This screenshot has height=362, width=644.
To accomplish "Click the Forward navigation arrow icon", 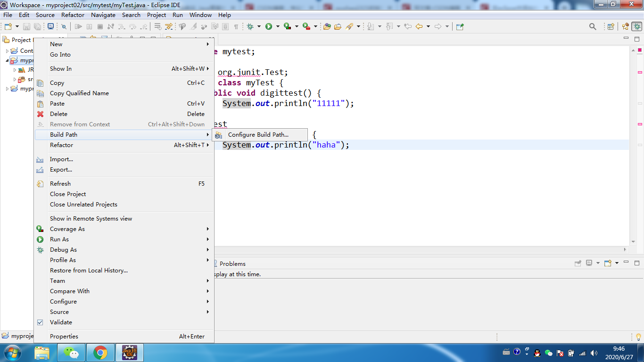I will [438, 27].
